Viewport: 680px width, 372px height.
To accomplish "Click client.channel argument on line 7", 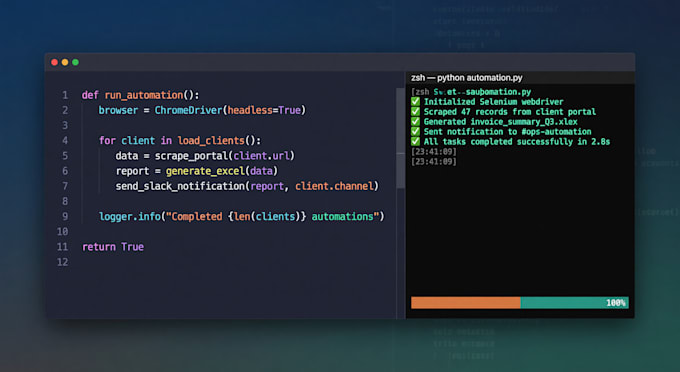I will 334,186.
